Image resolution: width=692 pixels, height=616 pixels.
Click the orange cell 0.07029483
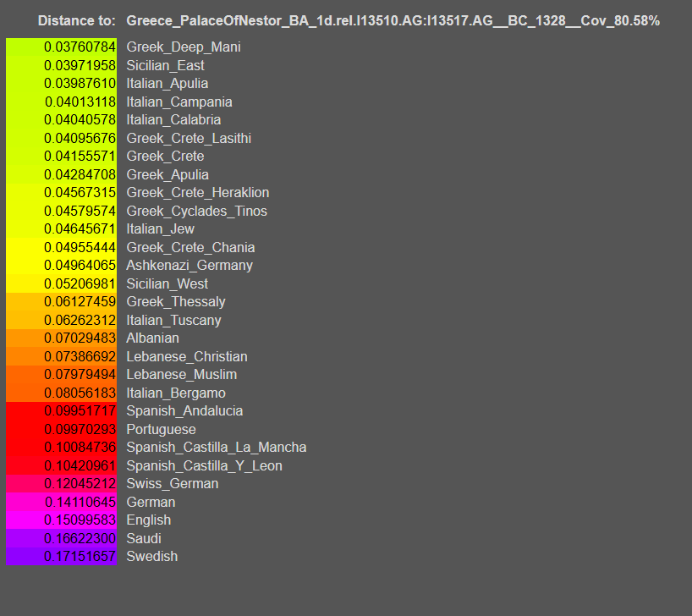pos(62,338)
